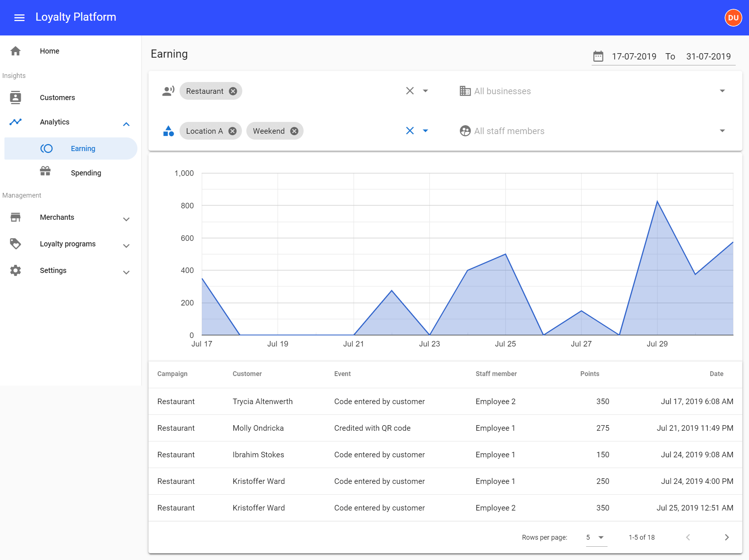Open the campaign filter dropdown arrow
The width and height of the screenshot is (749, 560).
[x=425, y=91]
